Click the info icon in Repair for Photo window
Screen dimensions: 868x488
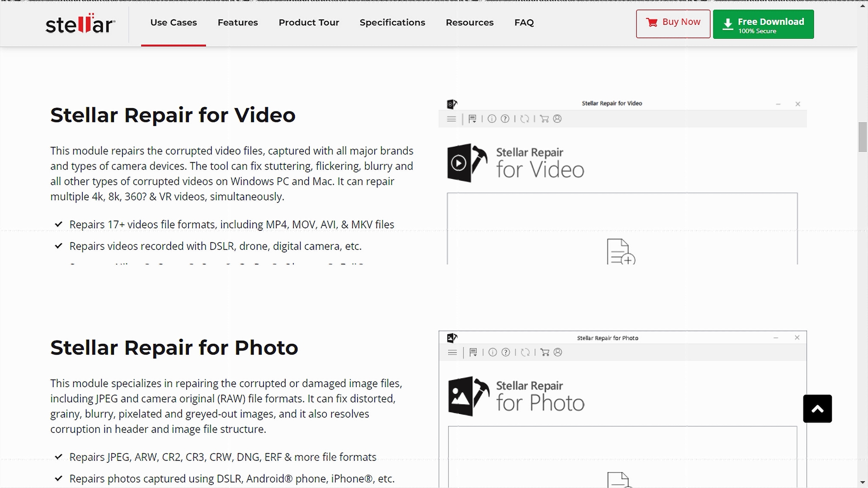point(493,352)
